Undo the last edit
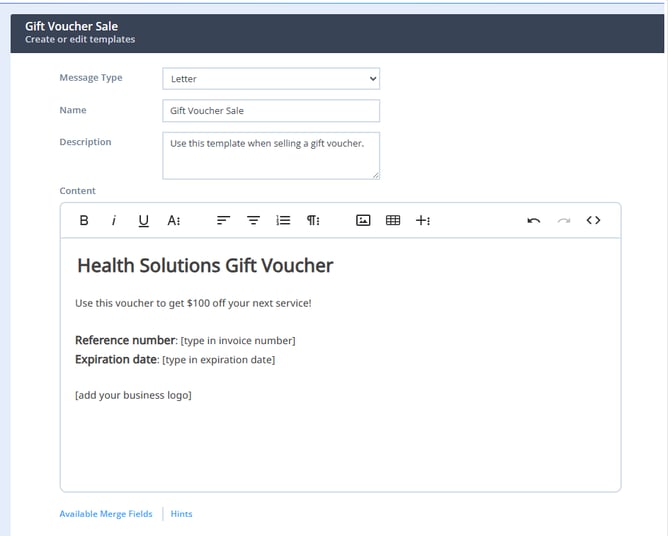 (533, 220)
